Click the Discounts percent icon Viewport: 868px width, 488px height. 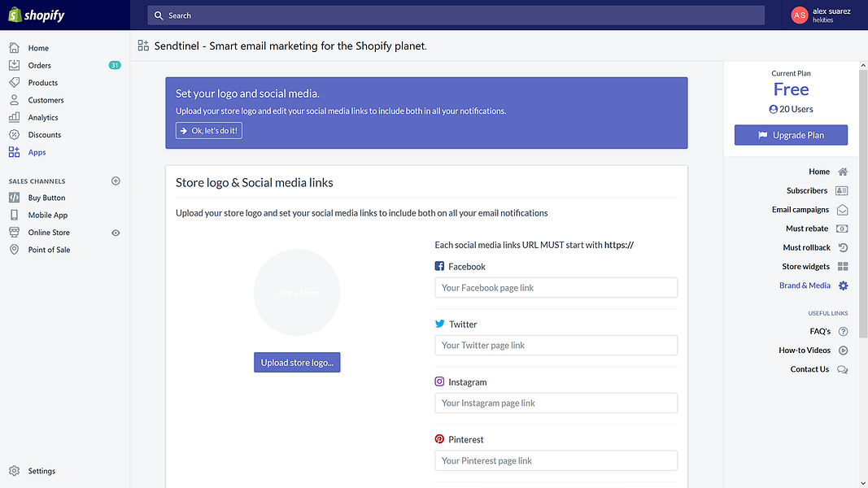click(x=15, y=134)
